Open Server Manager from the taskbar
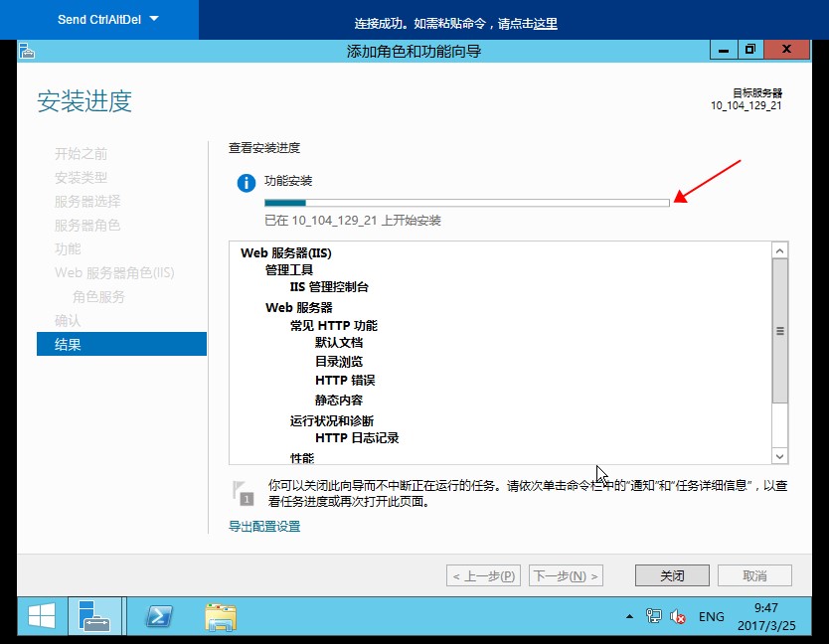The height and width of the screenshot is (644, 829). click(x=94, y=616)
